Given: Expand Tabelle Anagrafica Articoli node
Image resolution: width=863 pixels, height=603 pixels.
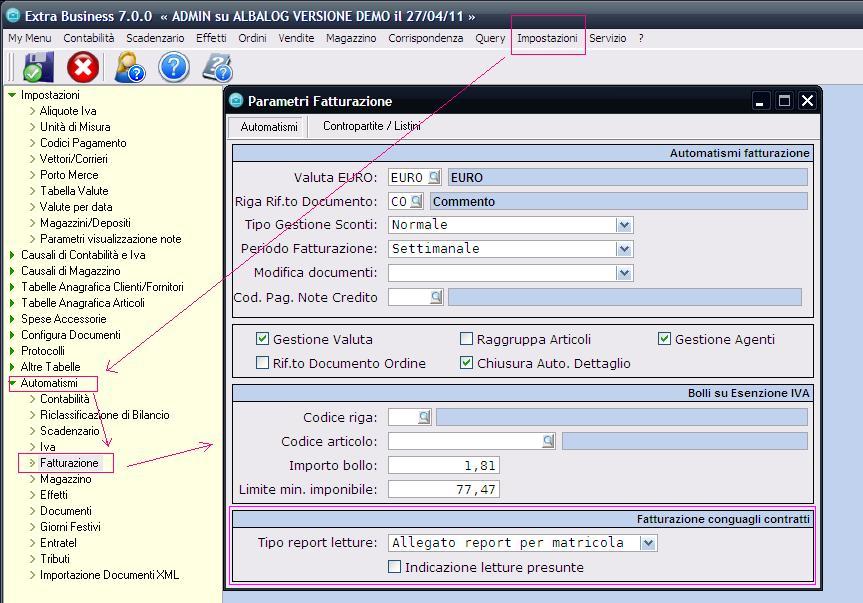Looking at the screenshot, I should click(12, 303).
